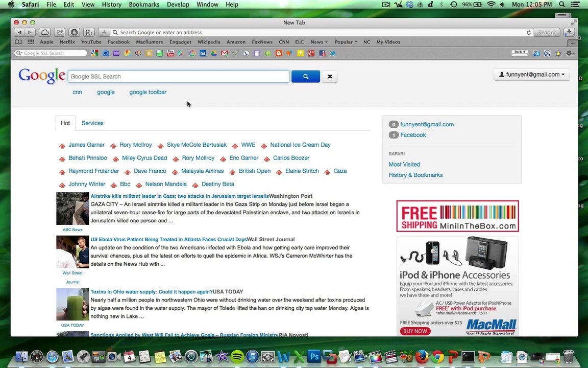Focus the Google SSL Search main field

click(179, 76)
